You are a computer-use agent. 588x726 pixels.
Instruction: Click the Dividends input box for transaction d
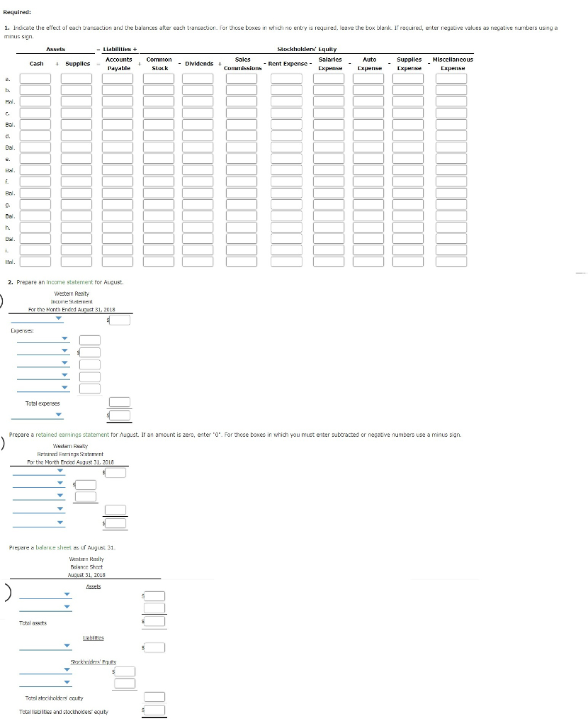click(x=199, y=135)
